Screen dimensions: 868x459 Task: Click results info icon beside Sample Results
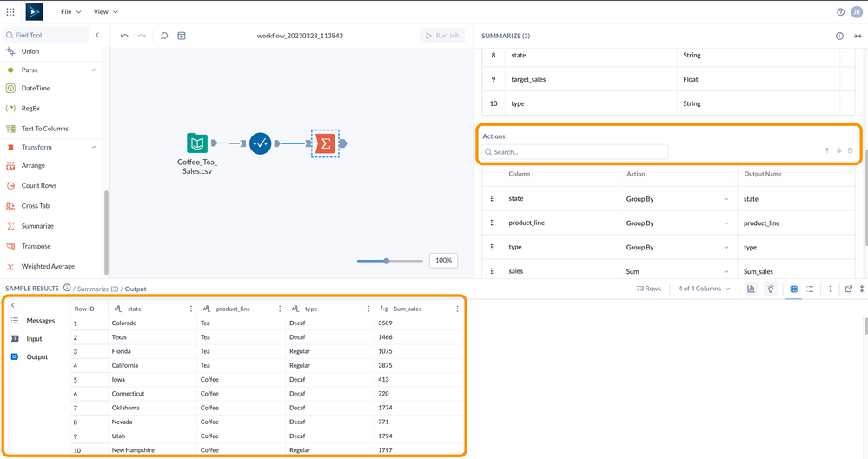[67, 288]
